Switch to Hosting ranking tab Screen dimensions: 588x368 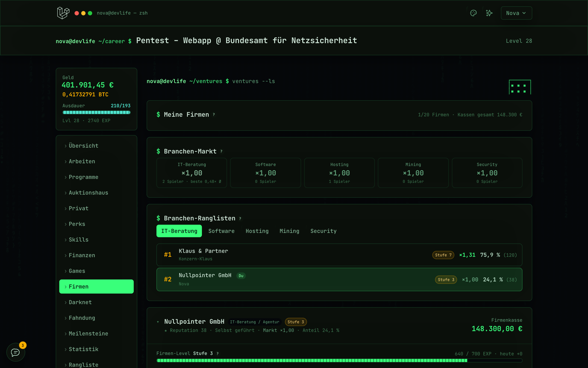257,231
